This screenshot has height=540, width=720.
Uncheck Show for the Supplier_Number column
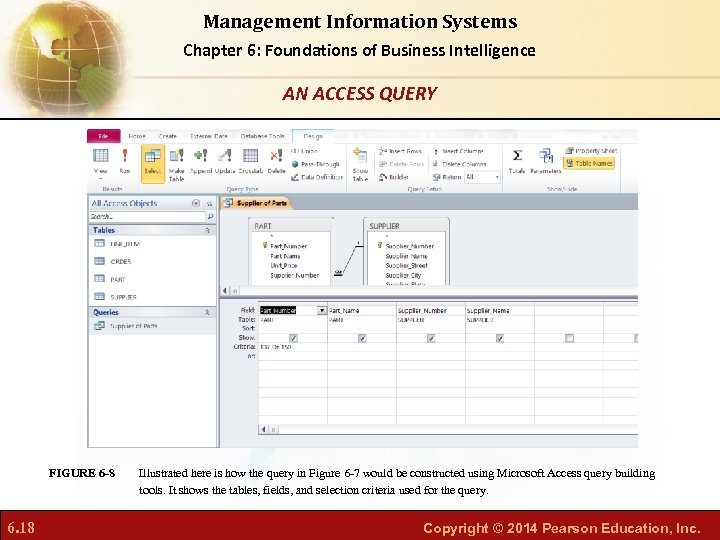tap(431, 338)
